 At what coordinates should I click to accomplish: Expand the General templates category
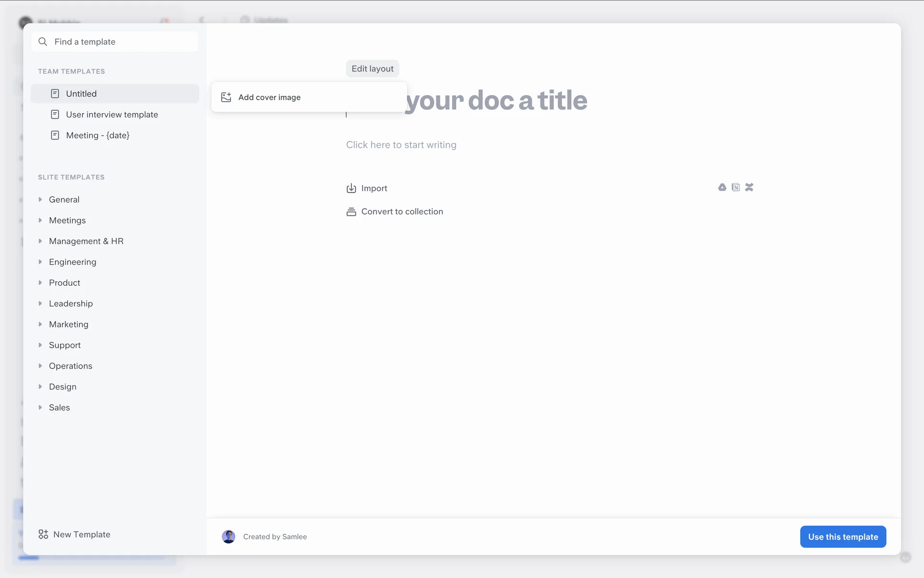pos(40,199)
